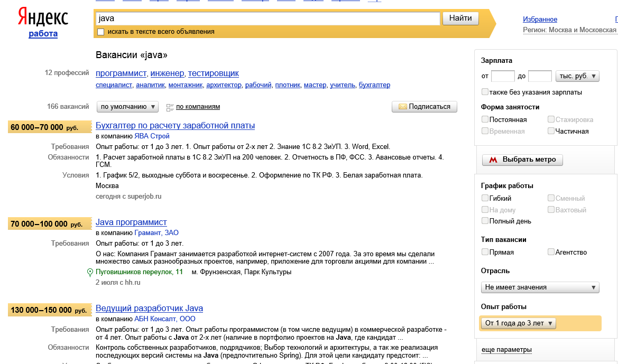Open the Отрасль industry dropdown
Viewport: 618px width, 364px height.
pyautogui.click(x=540, y=287)
